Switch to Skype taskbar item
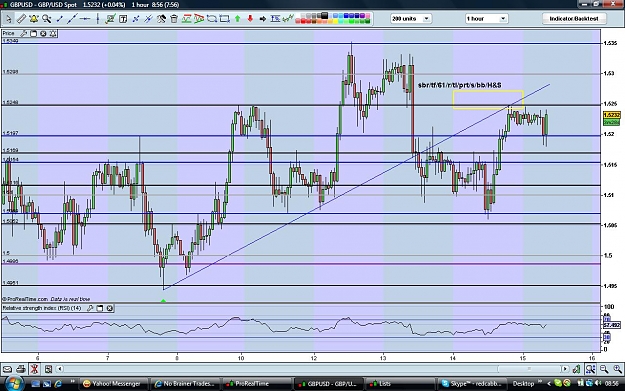This screenshot has width=625, height=391. tap(472, 383)
